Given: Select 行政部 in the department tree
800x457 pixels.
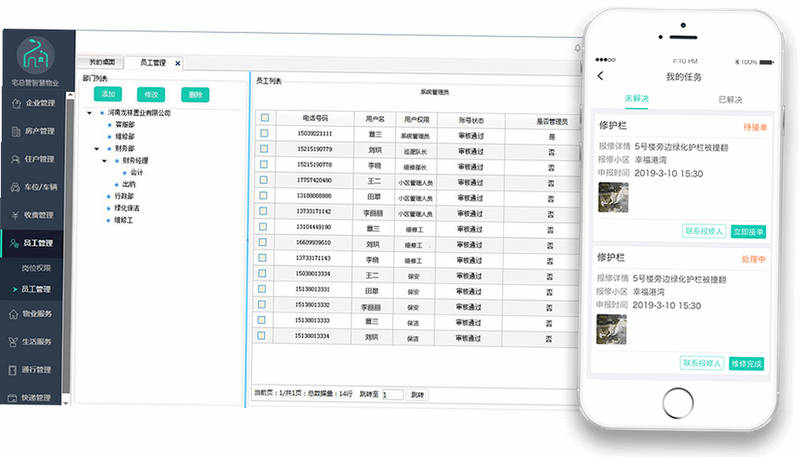Looking at the screenshot, I should click(124, 196).
